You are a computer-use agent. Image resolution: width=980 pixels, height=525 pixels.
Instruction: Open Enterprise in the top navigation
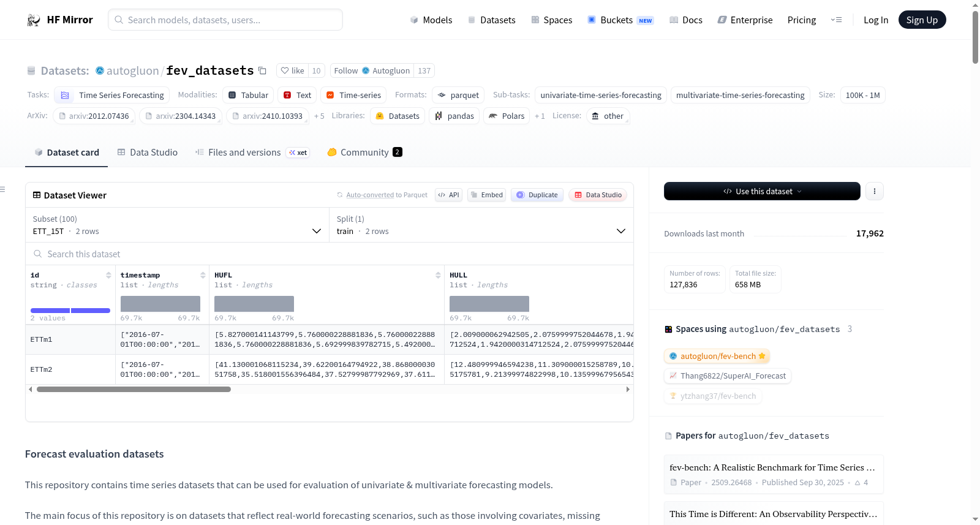(x=745, y=20)
